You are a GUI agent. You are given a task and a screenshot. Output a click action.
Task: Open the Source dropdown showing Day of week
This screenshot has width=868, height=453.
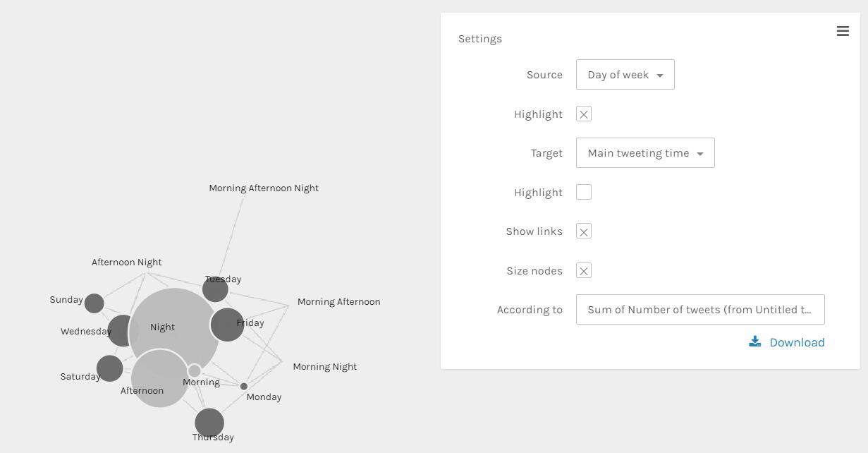click(x=625, y=75)
